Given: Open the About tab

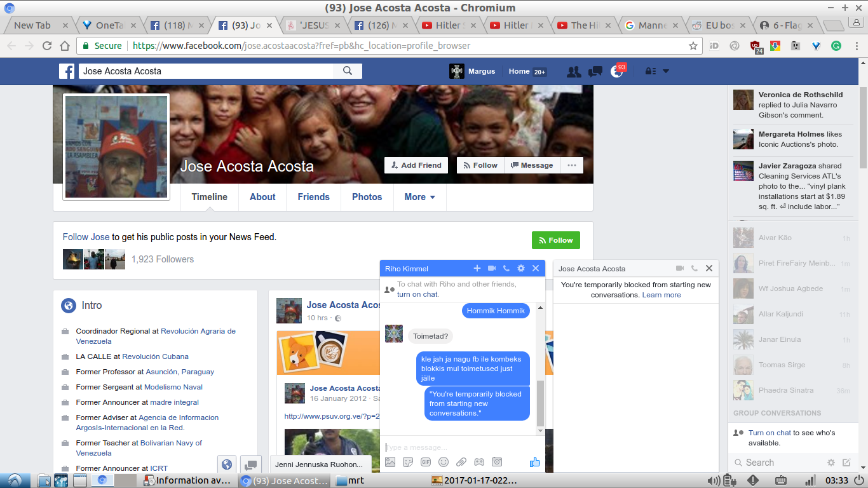Looking at the screenshot, I should point(262,197).
